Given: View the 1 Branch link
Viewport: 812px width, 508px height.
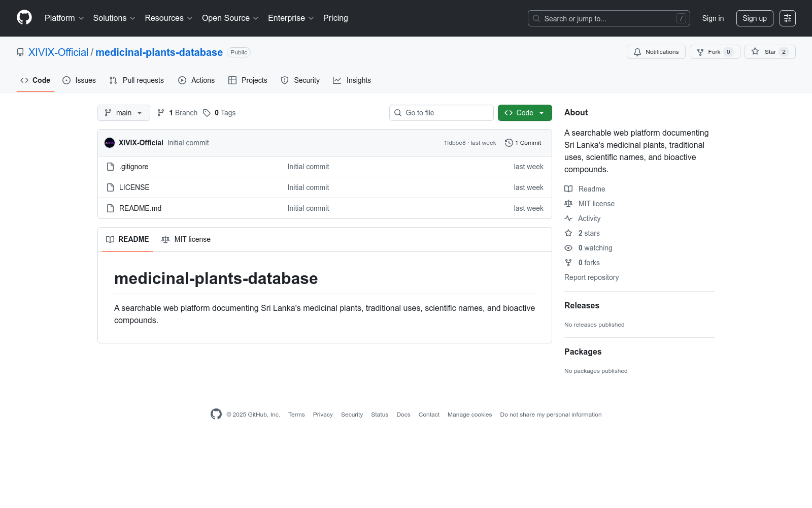Looking at the screenshot, I should coord(177,113).
